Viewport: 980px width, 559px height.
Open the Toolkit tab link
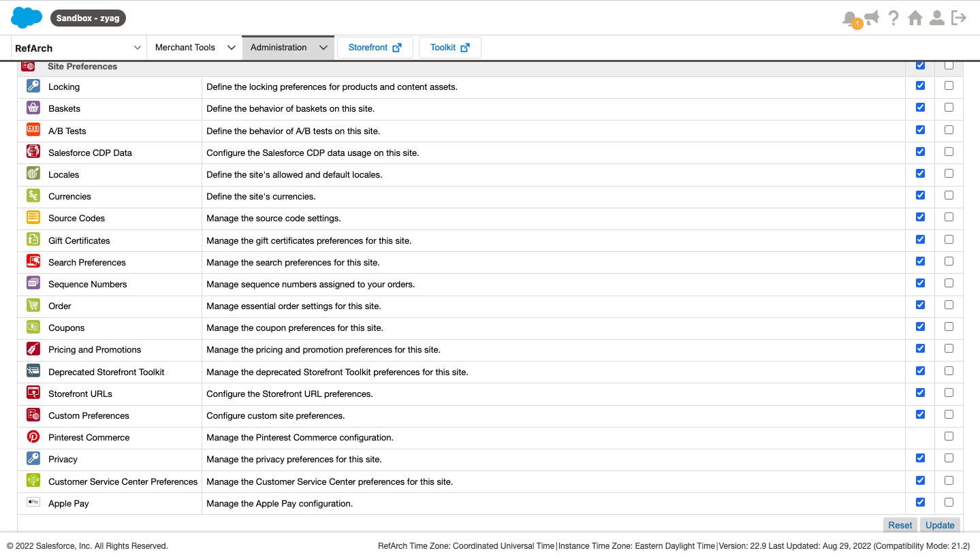pyautogui.click(x=449, y=48)
